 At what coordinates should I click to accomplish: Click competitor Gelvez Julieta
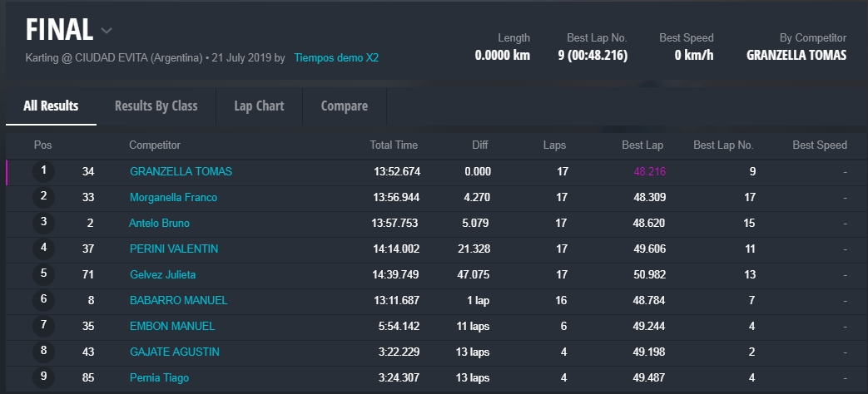[x=162, y=274]
